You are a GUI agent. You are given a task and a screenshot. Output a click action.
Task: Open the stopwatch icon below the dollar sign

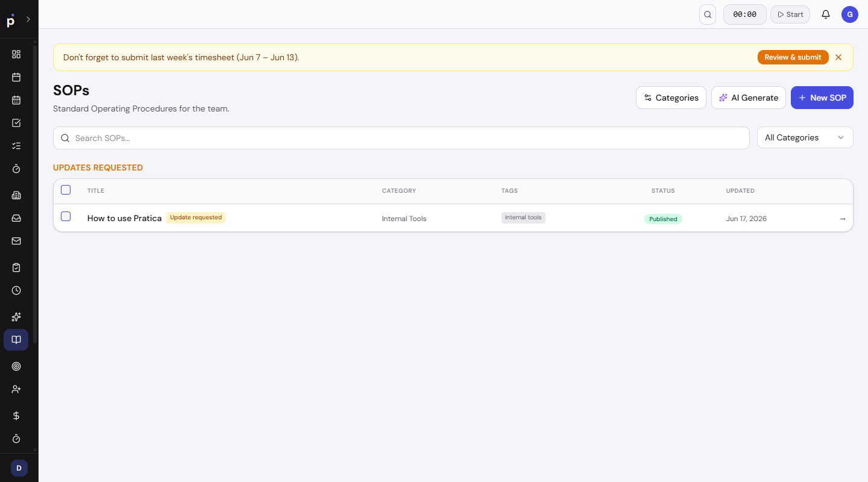tap(16, 439)
